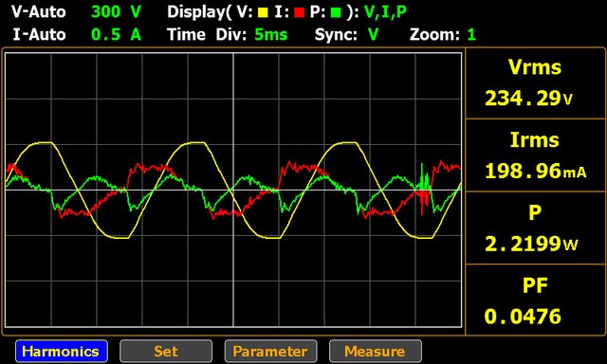Screen dimensions: 607x364
Task: Adjust the Time Div 5ms setting
Action: pyautogui.click(x=271, y=35)
